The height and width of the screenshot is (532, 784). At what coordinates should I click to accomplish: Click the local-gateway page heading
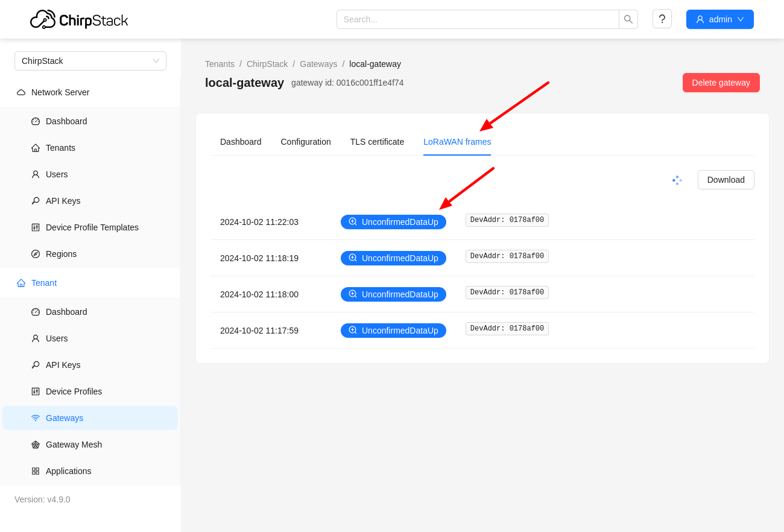[x=244, y=83]
